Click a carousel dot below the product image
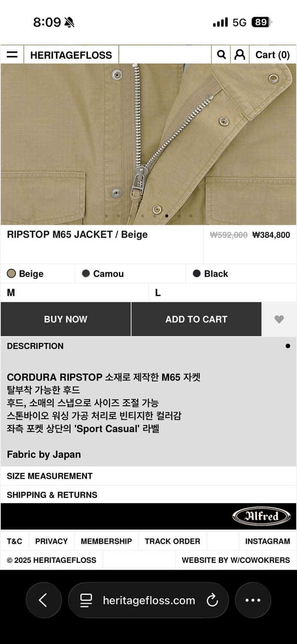This screenshot has height=644, width=297. [167, 216]
